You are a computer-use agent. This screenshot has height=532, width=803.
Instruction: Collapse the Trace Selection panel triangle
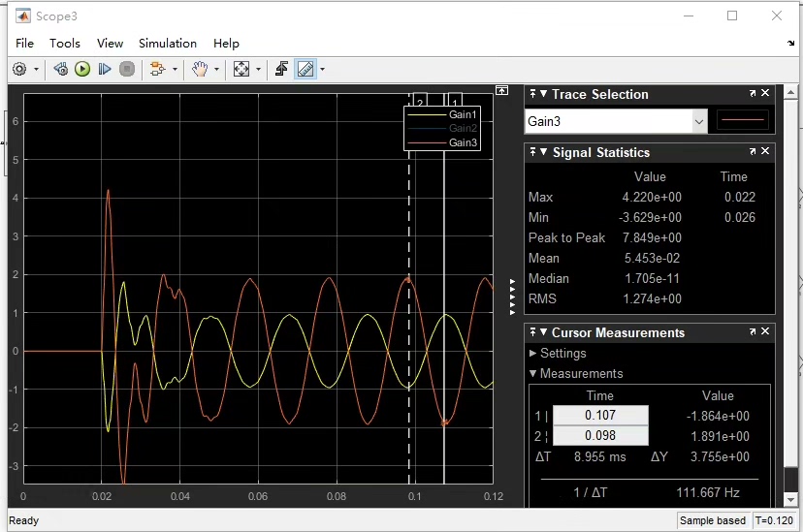(x=544, y=94)
